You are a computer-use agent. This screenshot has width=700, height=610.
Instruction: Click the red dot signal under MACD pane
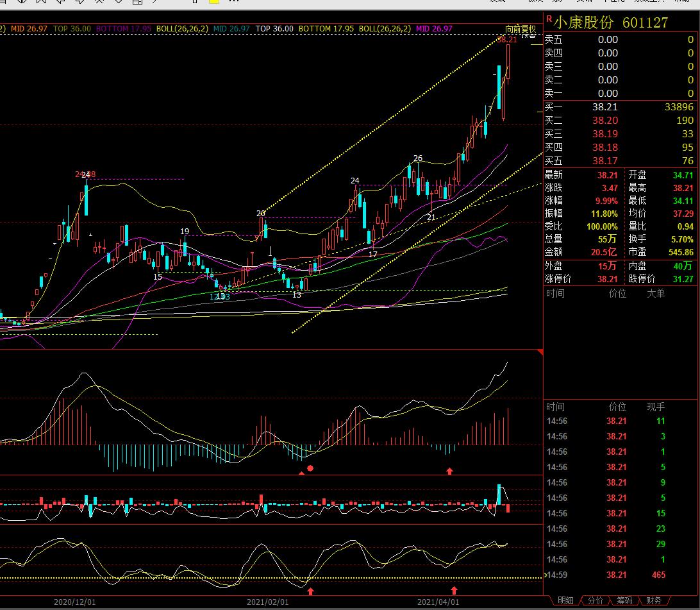click(310, 468)
